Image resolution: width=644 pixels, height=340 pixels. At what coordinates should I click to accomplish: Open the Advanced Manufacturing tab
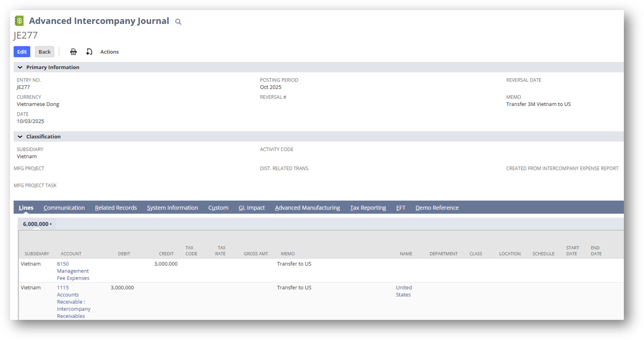point(307,207)
